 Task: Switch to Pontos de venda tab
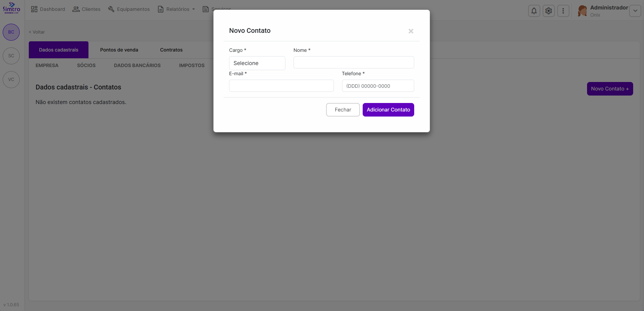tap(119, 50)
